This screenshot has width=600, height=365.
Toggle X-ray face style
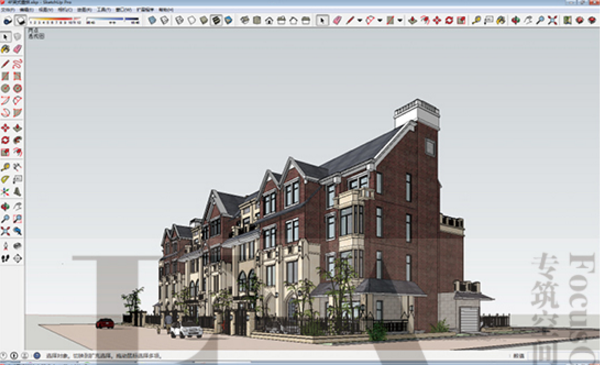[x=152, y=20]
